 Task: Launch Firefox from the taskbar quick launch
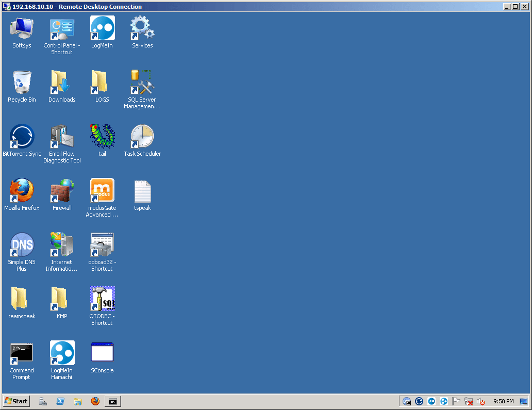[95, 402]
